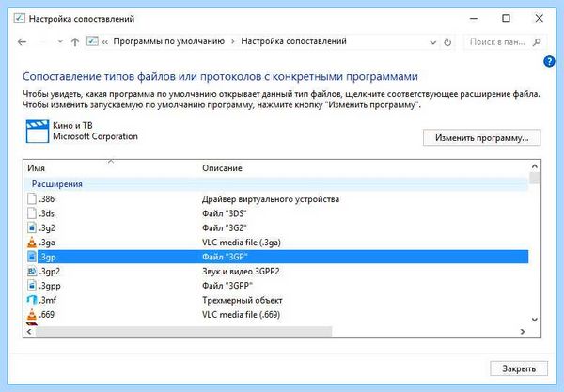Select the .386 extension row
The height and width of the screenshot is (392, 564).
[277, 199]
